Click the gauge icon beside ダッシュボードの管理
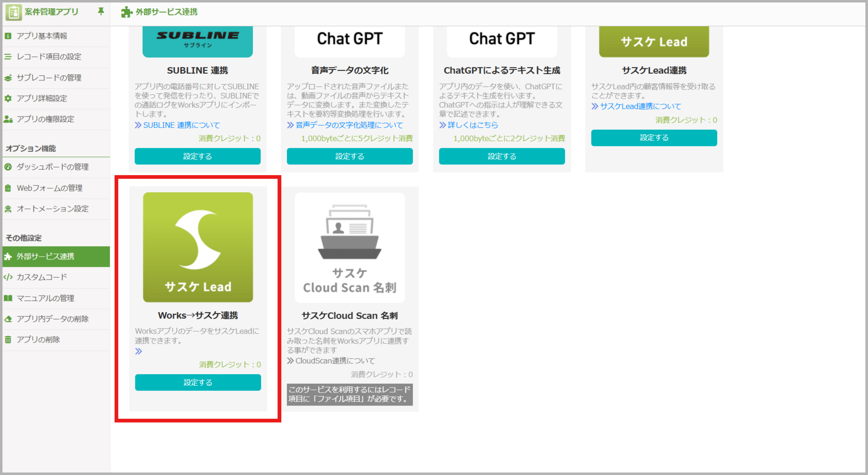 pos(8,167)
